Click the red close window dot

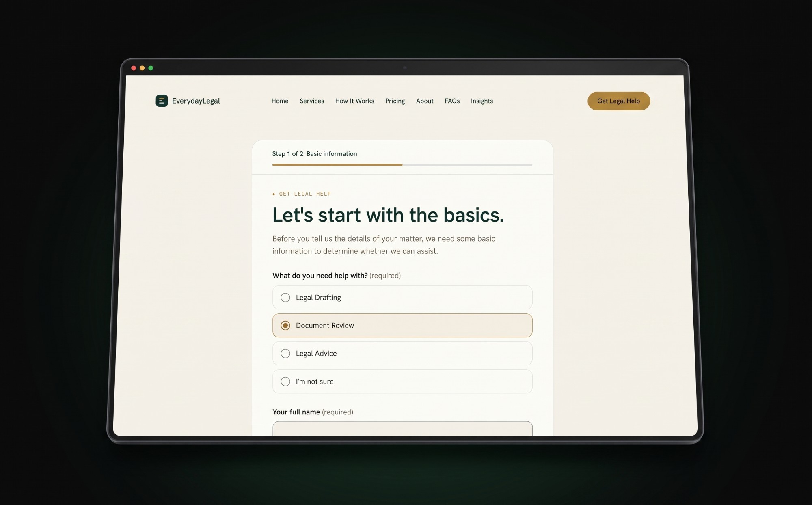coord(134,68)
